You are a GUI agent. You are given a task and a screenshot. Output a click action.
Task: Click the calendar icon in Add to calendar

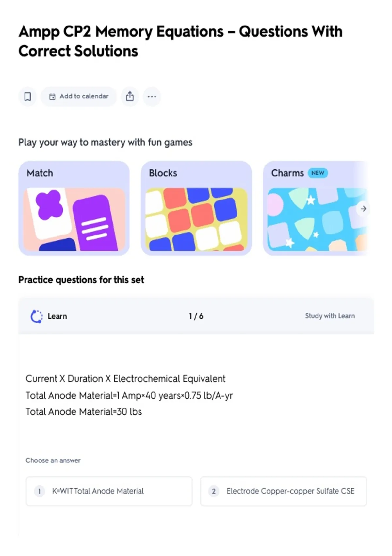52,96
